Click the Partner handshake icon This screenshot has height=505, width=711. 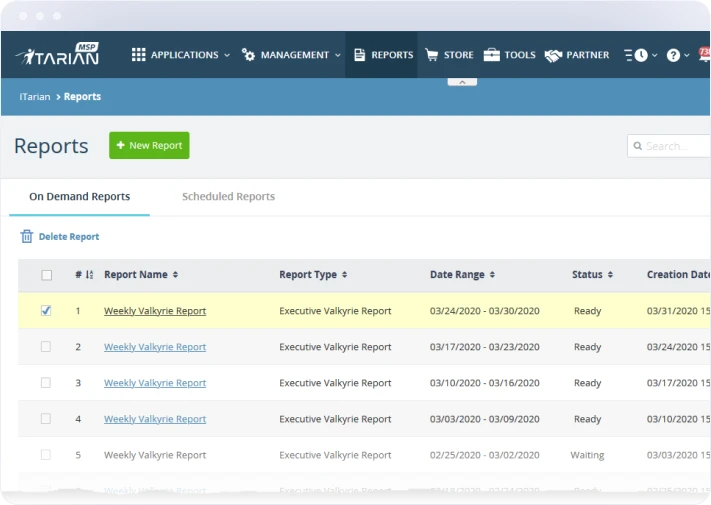click(x=553, y=55)
